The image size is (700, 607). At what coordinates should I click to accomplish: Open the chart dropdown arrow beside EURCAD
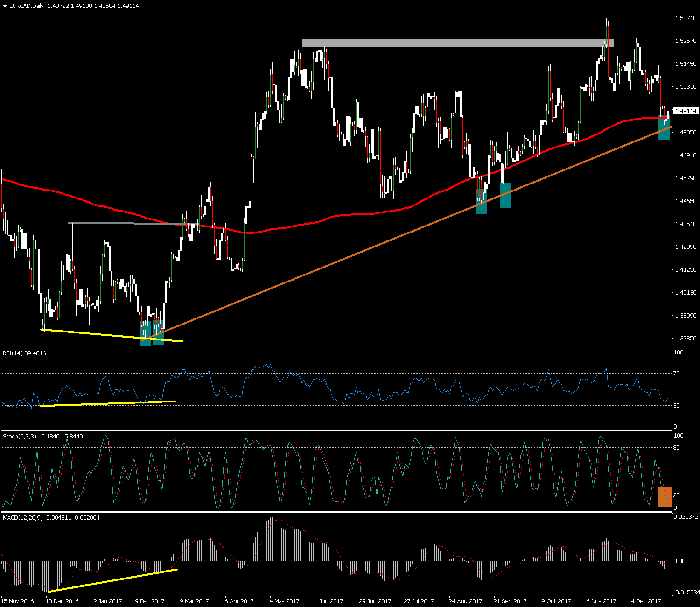pyautogui.click(x=5, y=6)
